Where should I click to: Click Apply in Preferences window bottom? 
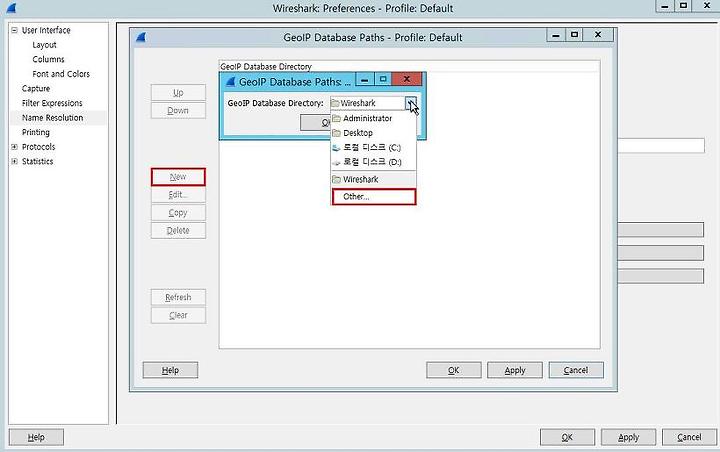coord(628,437)
